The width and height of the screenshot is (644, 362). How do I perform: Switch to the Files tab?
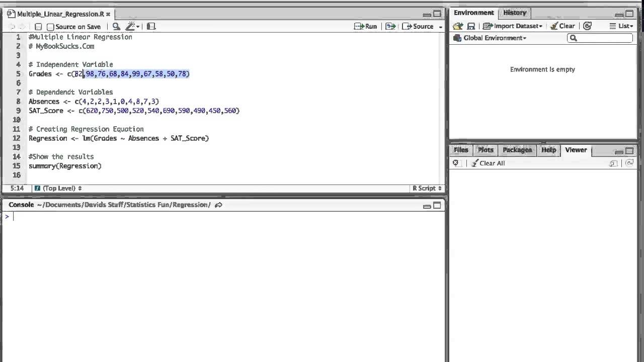point(461,150)
